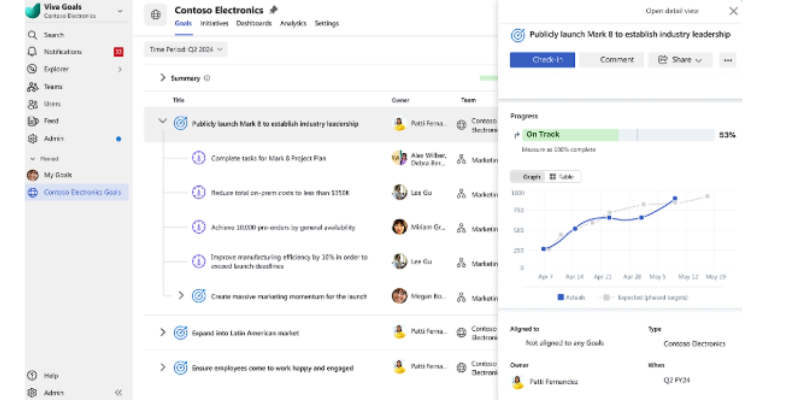Click the Comment button
Viewport: 800px width, 400px height.
[611, 60]
